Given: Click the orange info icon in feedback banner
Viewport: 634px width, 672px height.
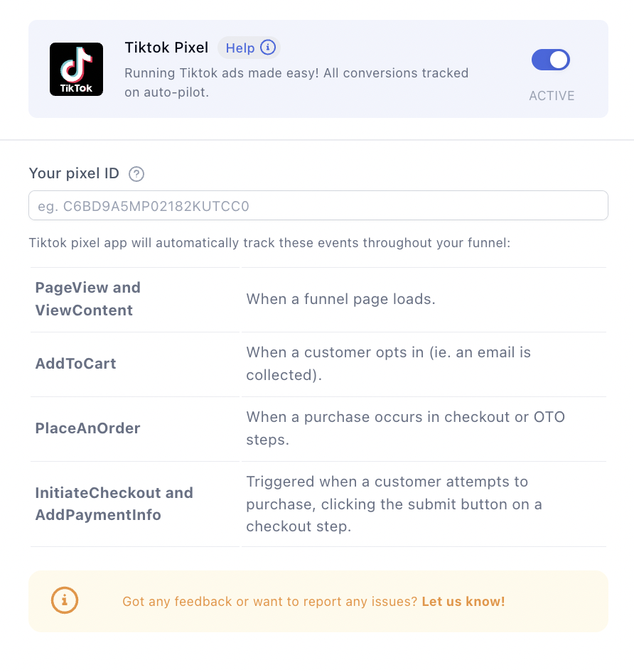Looking at the screenshot, I should [x=65, y=601].
